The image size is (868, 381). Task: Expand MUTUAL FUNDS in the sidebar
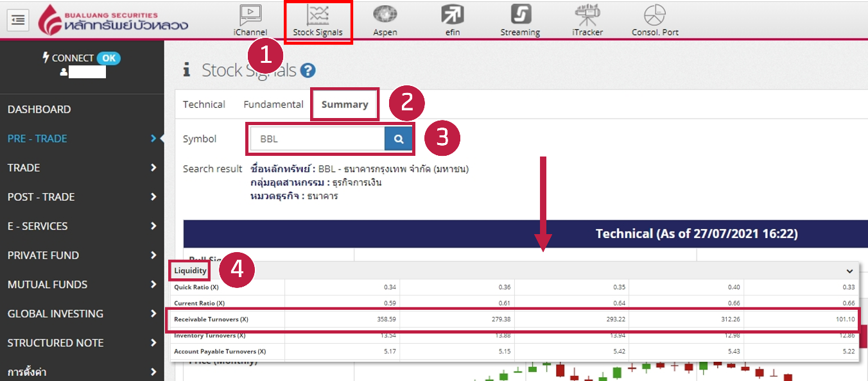82,285
